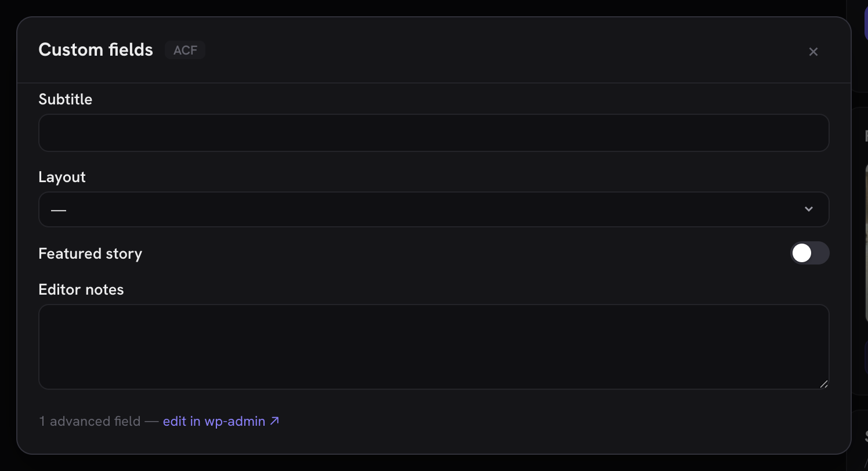This screenshot has height=471, width=868.
Task: Enable the Featured story switch
Action: [x=809, y=253]
